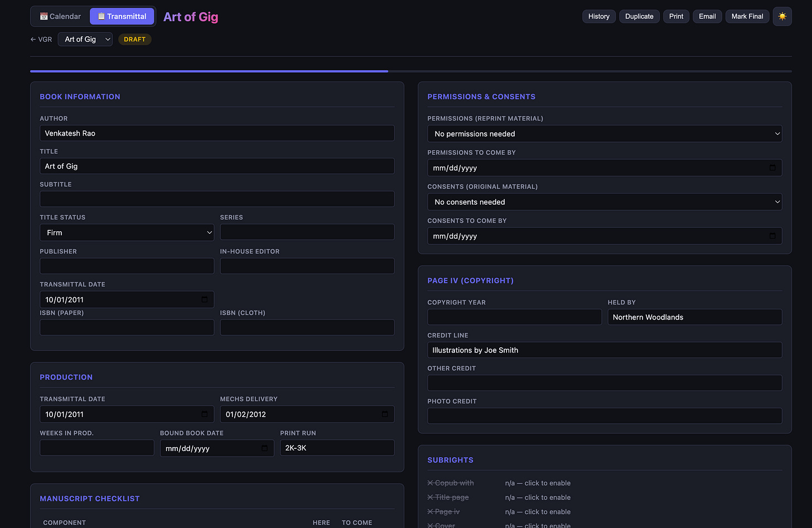Viewport: 812px width, 528px height.
Task: Click the ISBN (Paper) input field
Action: pyautogui.click(x=127, y=327)
